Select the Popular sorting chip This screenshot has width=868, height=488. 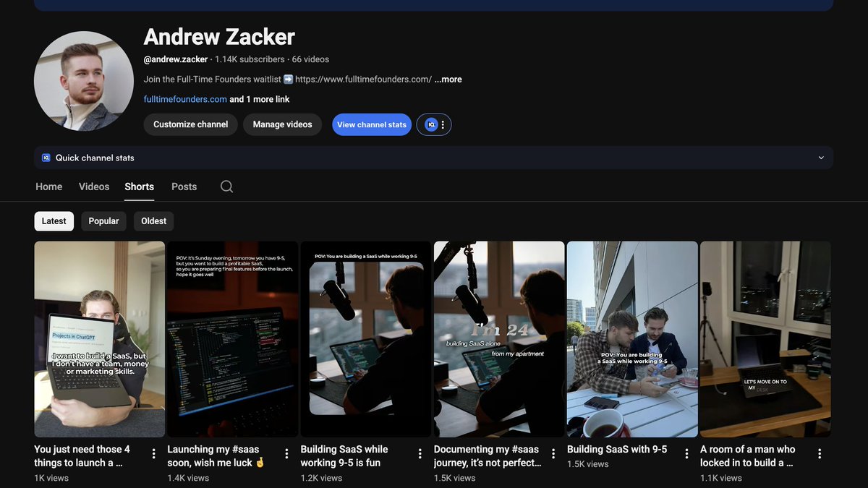pyautogui.click(x=103, y=221)
